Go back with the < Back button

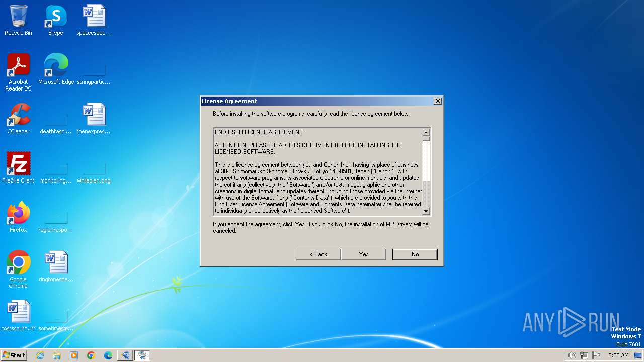pyautogui.click(x=318, y=254)
